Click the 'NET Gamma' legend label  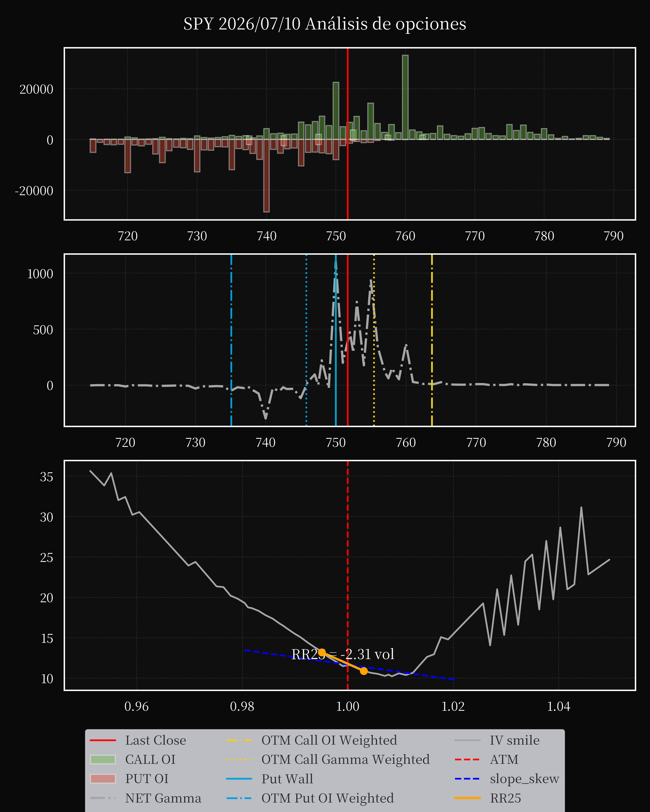(x=163, y=798)
